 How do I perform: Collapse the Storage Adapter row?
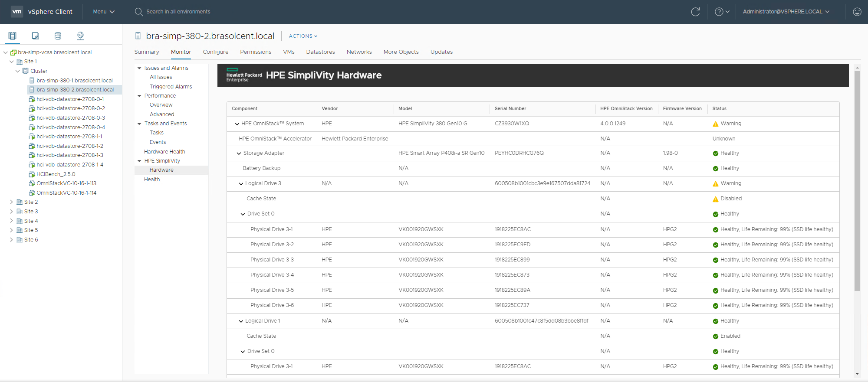tap(239, 153)
